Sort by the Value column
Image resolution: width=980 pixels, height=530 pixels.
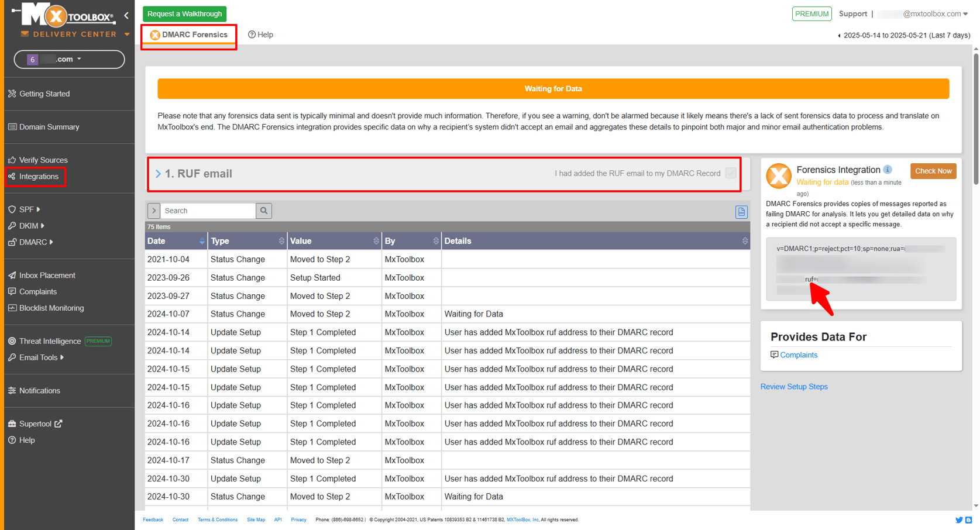(334, 241)
